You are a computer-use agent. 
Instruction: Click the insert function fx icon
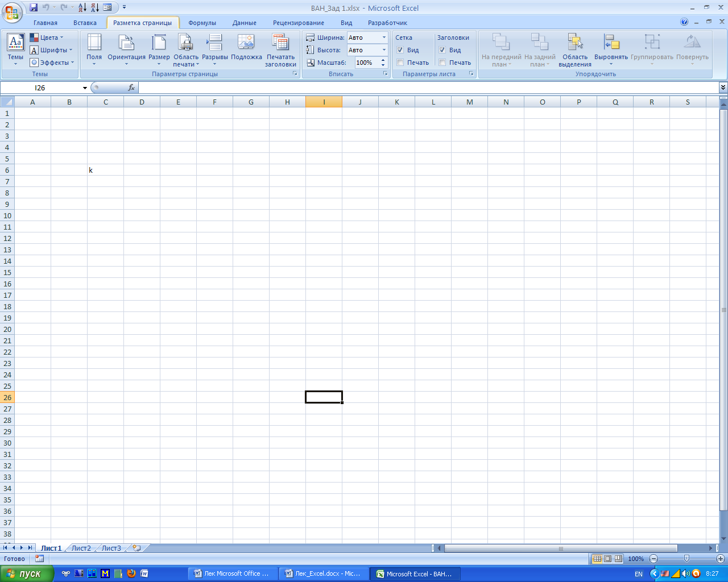131,88
